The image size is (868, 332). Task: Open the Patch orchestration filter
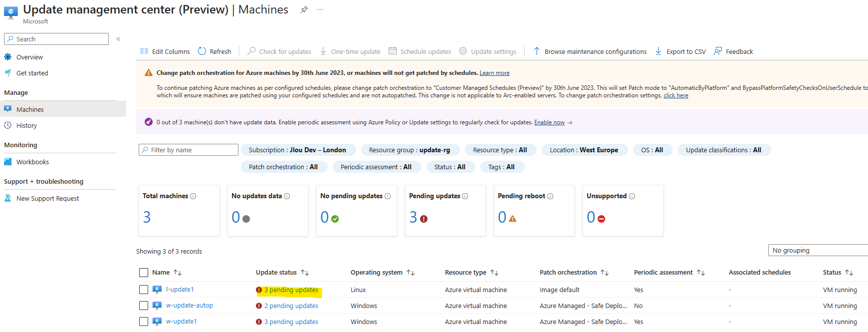(283, 167)
